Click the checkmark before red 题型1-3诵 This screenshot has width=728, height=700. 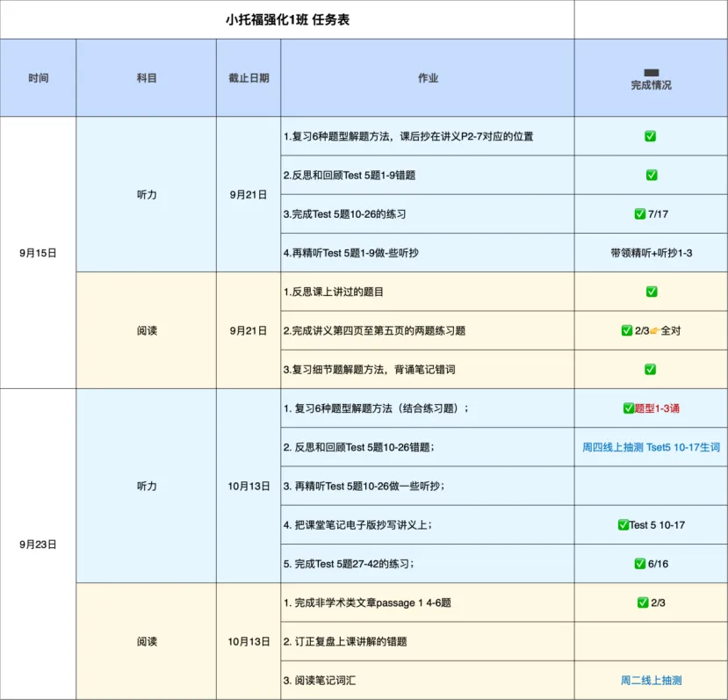coord(629,408)
